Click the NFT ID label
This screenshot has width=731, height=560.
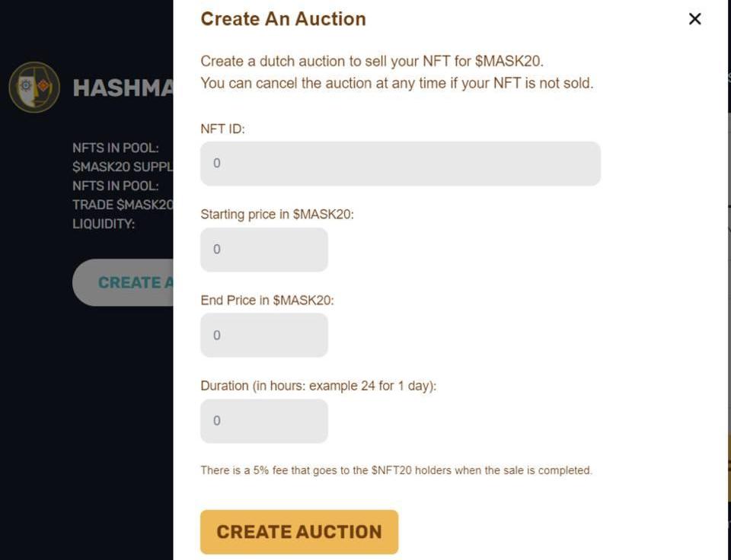point(222,129)
